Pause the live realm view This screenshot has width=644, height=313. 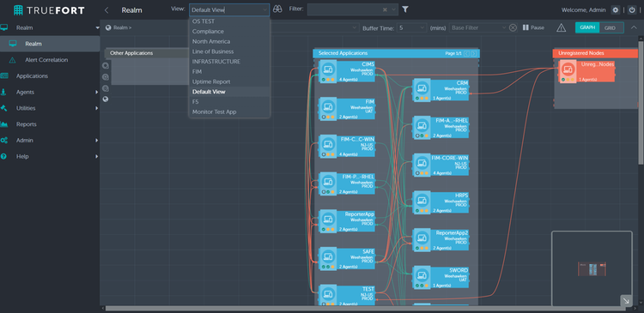pyautogui.click(x=533, y=27)
